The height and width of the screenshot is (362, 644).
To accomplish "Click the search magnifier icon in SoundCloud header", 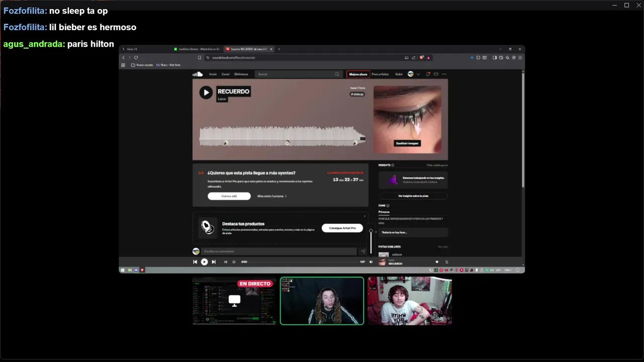I will pos(337,74).
